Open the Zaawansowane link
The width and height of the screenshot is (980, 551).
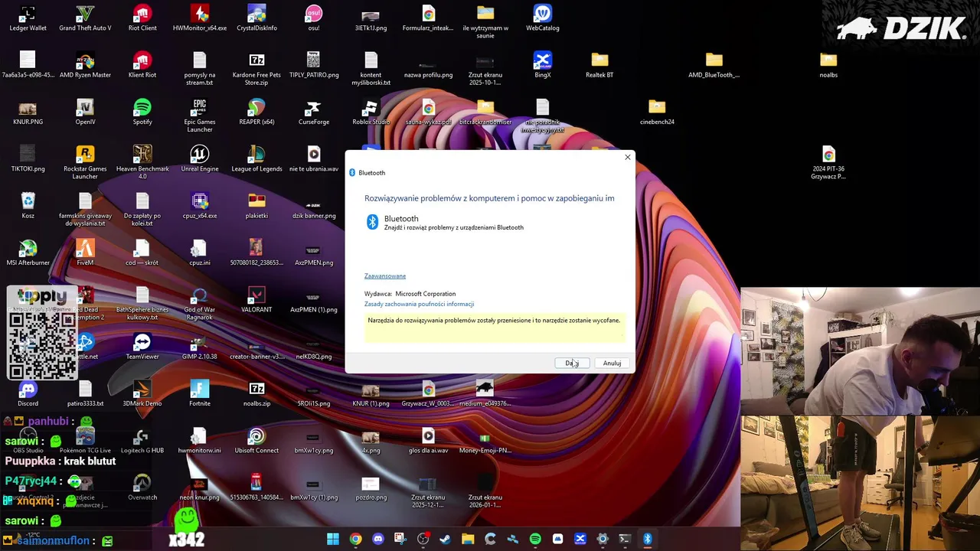(385, 275)
